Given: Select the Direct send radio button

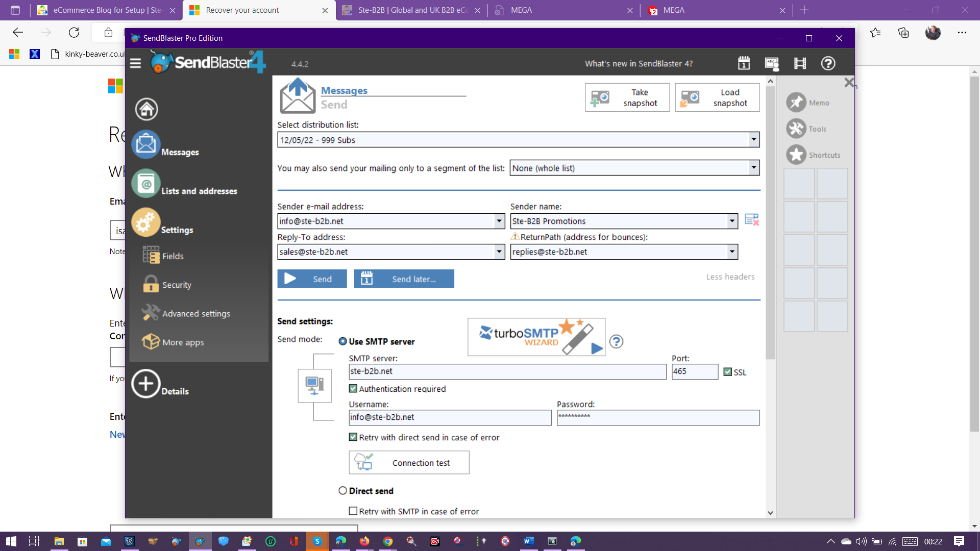Looking at the screenshot, I should click(343, 491).
